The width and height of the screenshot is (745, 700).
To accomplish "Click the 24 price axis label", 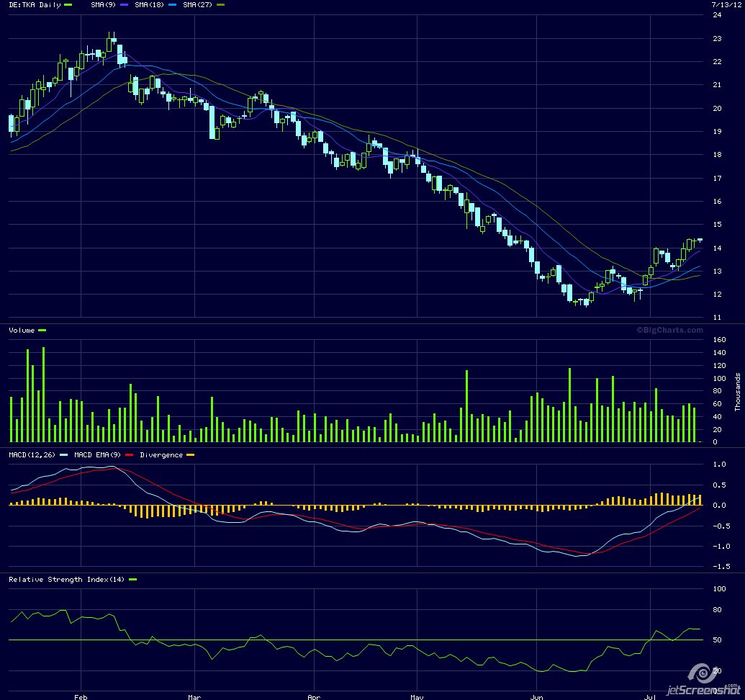I will pyautogui.click(x=717, y=14).
